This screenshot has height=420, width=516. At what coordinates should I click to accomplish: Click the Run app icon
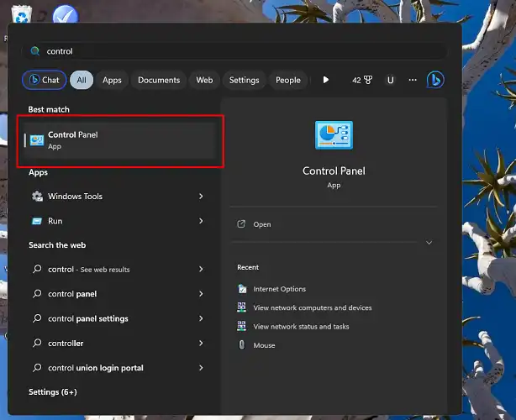coord(37,221)
